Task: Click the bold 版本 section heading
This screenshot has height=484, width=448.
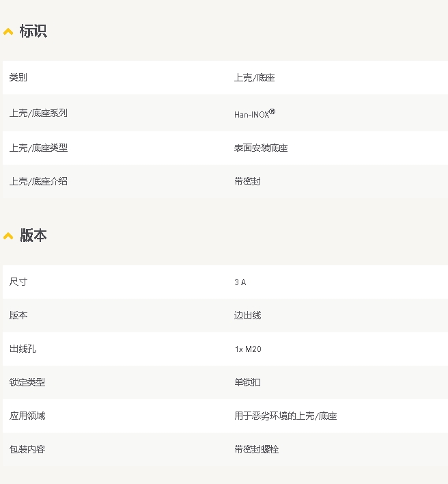Action: coord(33,236)
